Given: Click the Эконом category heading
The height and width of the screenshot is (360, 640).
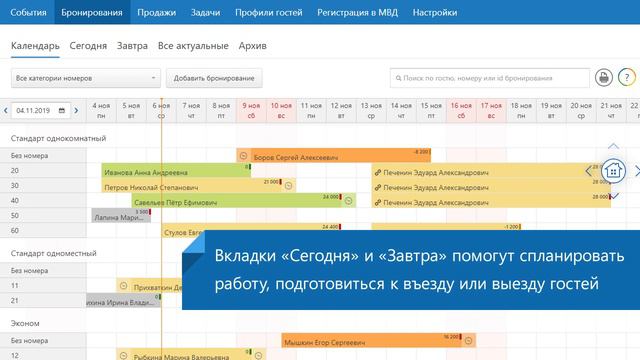Looking at the screenshot, I should tap(25, 323).
